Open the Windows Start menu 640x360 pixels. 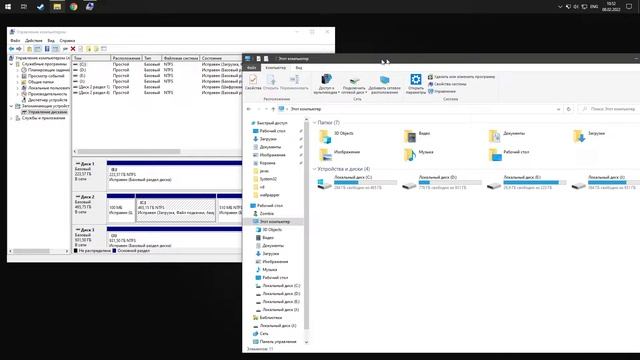pyautogui.click(x=8, y=7)
